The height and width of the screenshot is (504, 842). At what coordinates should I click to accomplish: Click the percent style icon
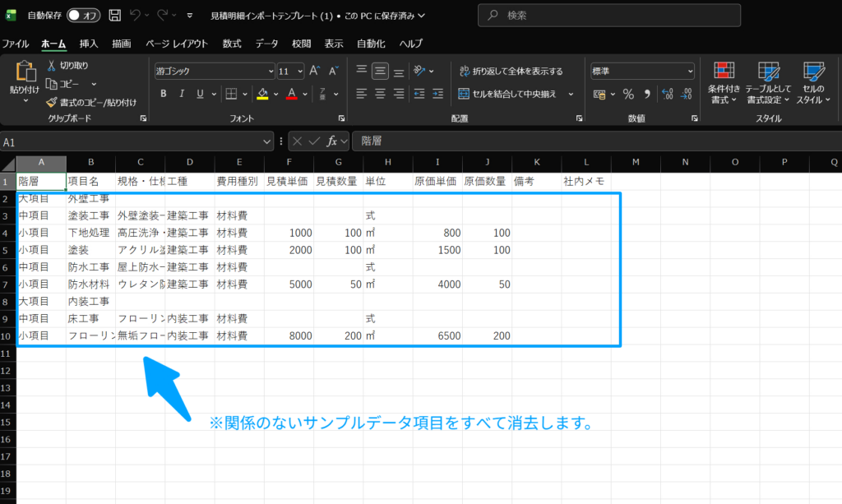[628, 94]
